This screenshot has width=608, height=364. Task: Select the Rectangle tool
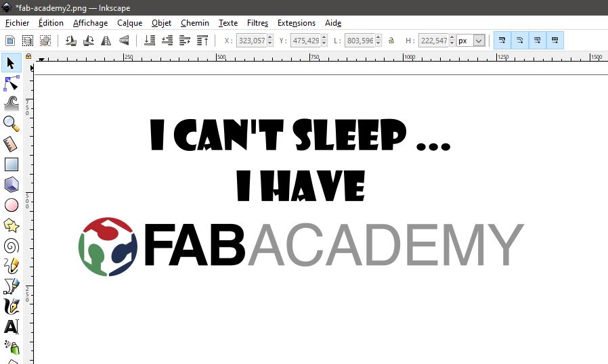(12, 164)
